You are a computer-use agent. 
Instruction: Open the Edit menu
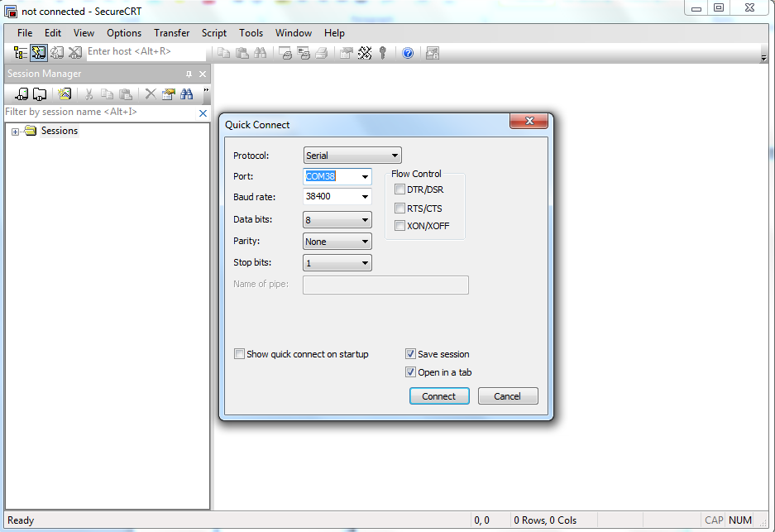point(53,33)
